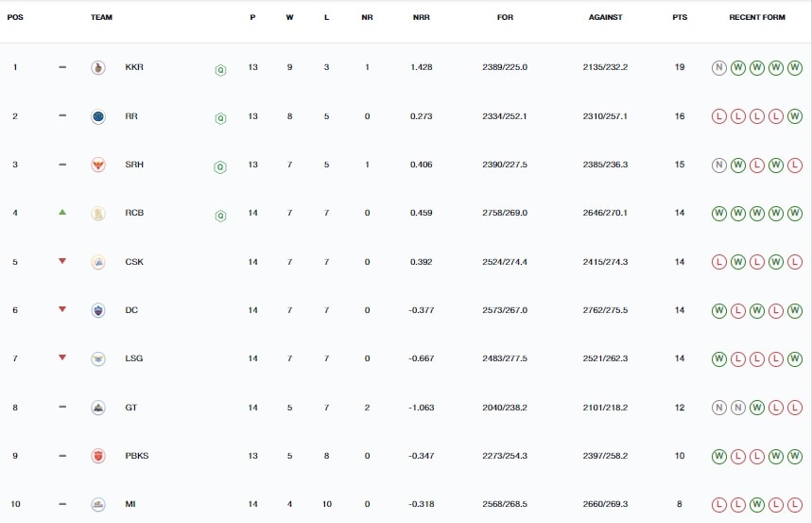Open the SRH team name
The width and height of the screenshot is (812, 523).
[134, 165]
